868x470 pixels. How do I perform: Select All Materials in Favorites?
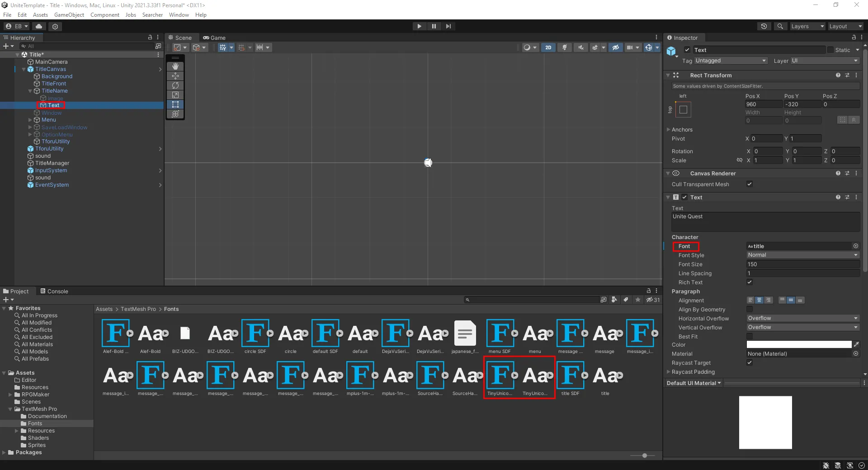click(x=37, y=344)
